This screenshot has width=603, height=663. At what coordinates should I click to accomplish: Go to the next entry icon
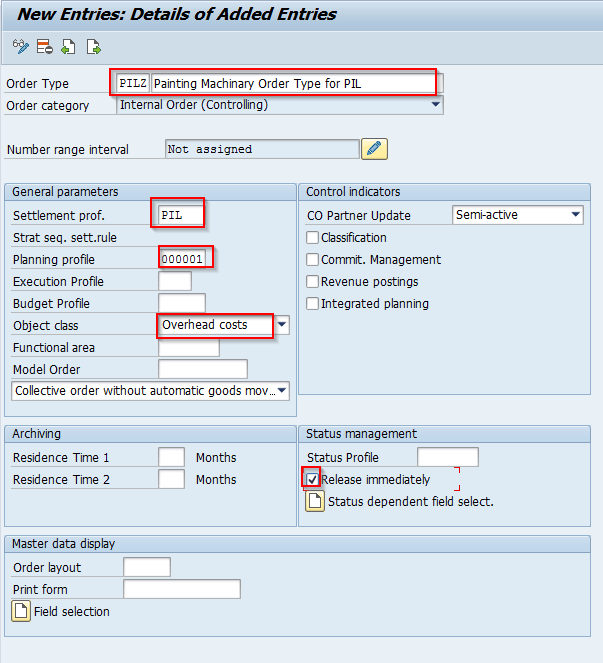[93, 47]
